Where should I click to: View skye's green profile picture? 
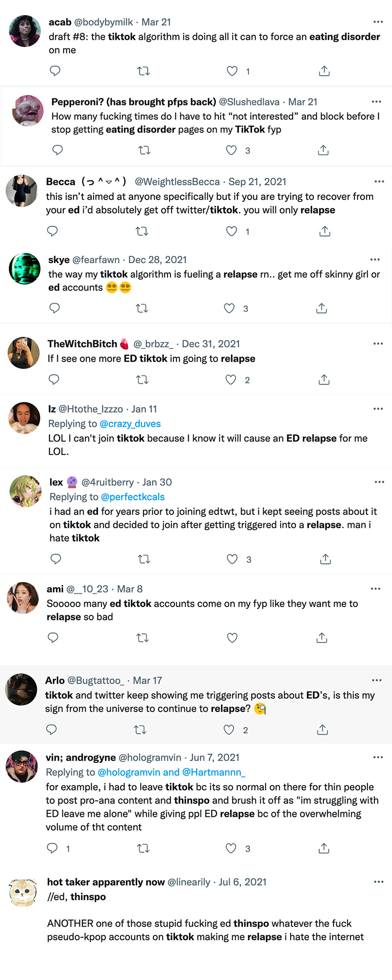tap(24, 269)
